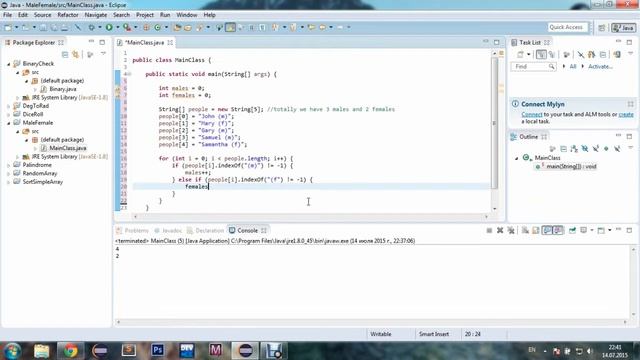This screenshot has width=640, height=360.
Task: Collapse the BinaryCheck project node
Action: click(x=9, y=64)
